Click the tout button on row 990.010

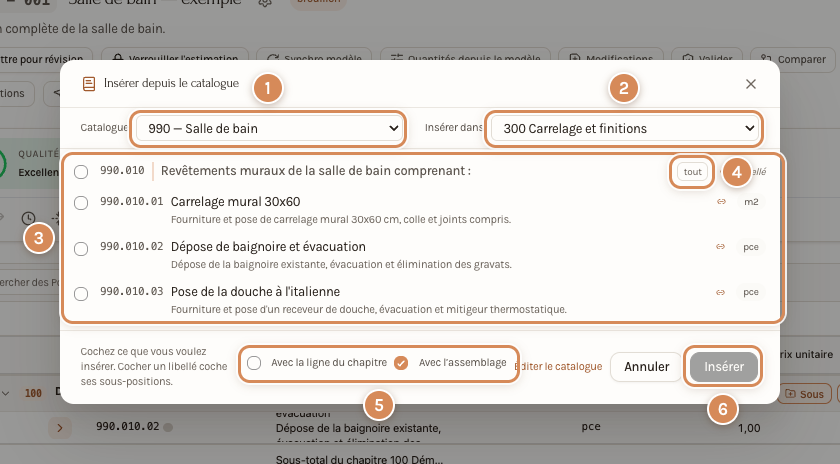(x=692, y=172)
